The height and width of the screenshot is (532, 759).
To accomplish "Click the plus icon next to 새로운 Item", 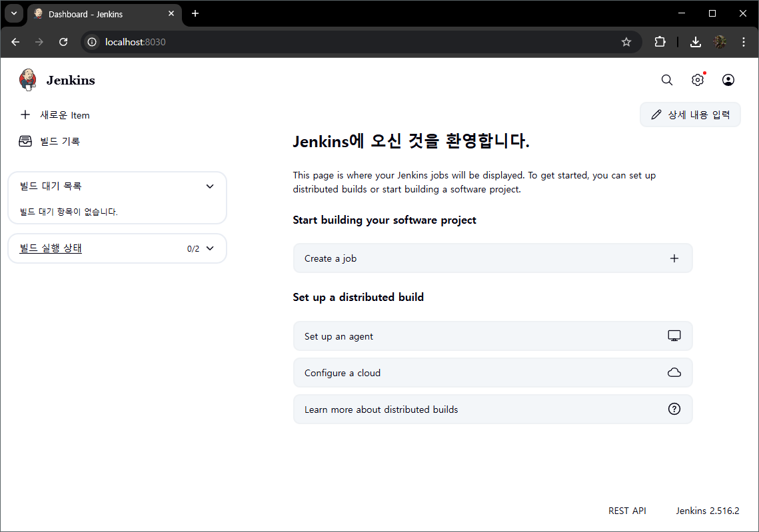I will tap(25, 115).
